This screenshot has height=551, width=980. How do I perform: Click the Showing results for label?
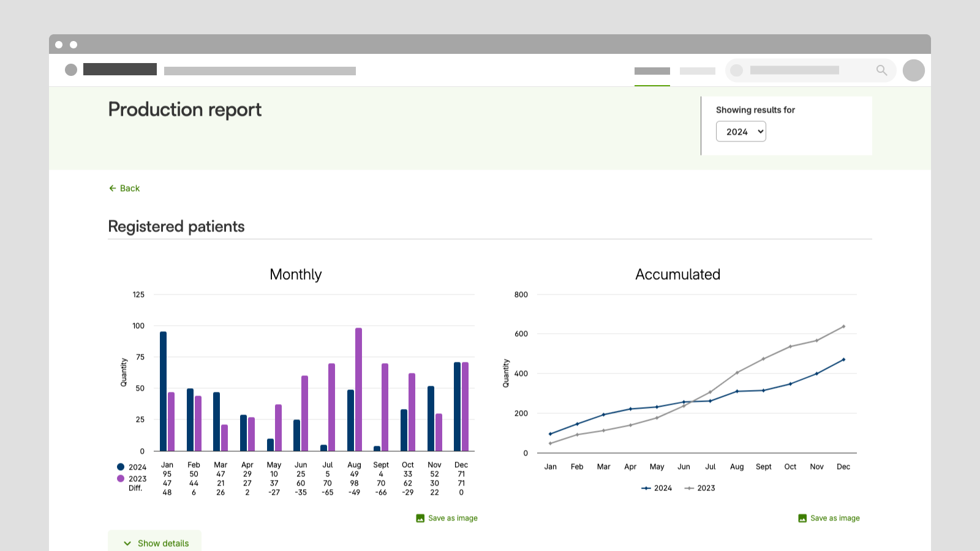[755, 110]
